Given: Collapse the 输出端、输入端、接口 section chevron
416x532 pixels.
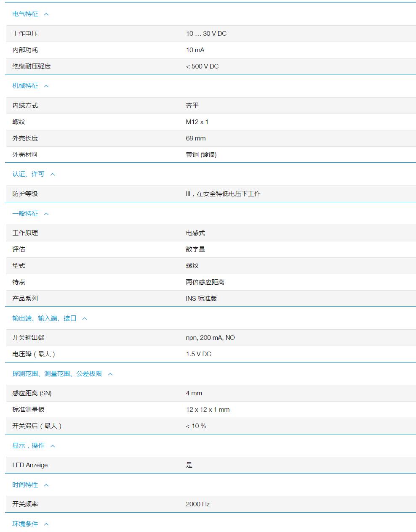Looking at the screenshot, I should (84, 318).
